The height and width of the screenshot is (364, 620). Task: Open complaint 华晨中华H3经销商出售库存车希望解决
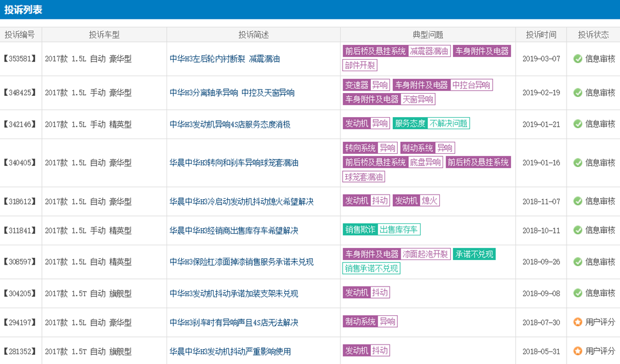tap(234, 230)
